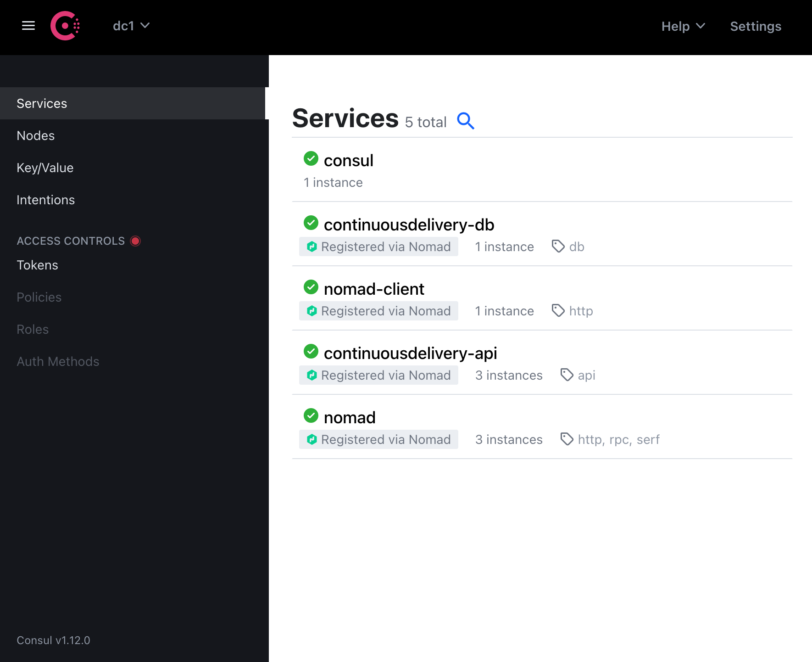Click the health status circle beside nomad service

[x=311, y=415]
